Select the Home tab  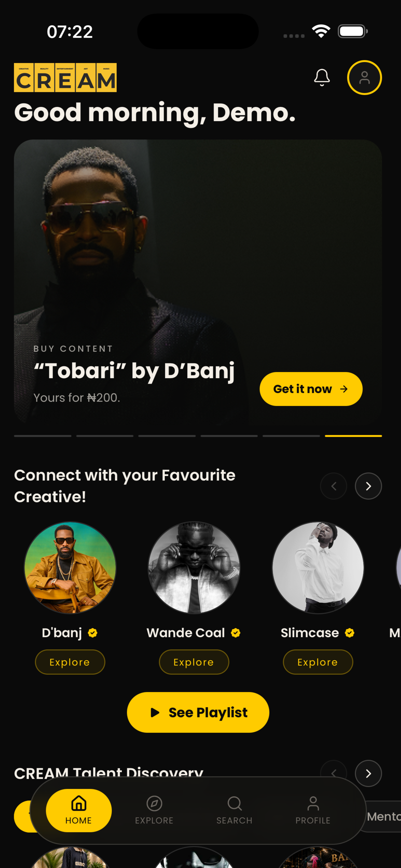click(x=79, y=811)
